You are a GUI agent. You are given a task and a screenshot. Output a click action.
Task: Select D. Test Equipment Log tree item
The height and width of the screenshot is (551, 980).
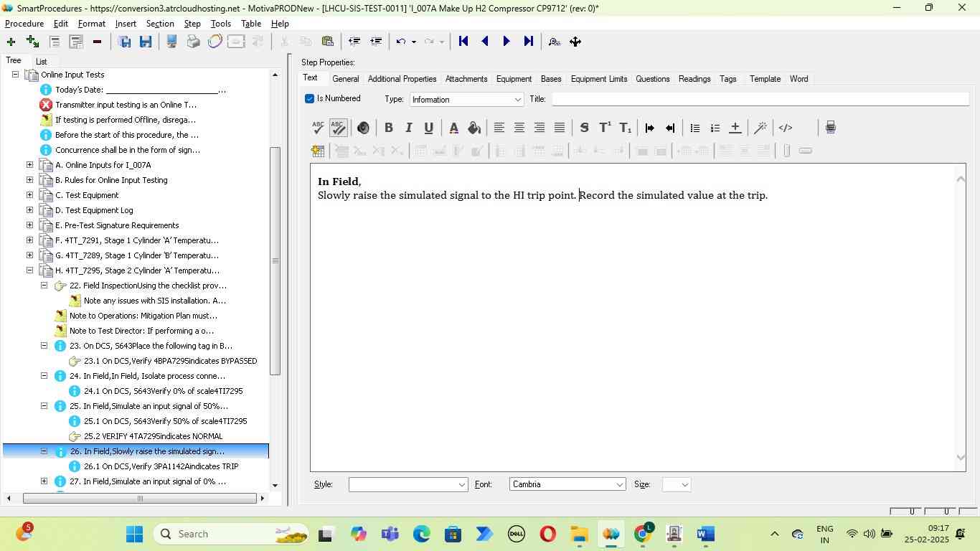94,210
